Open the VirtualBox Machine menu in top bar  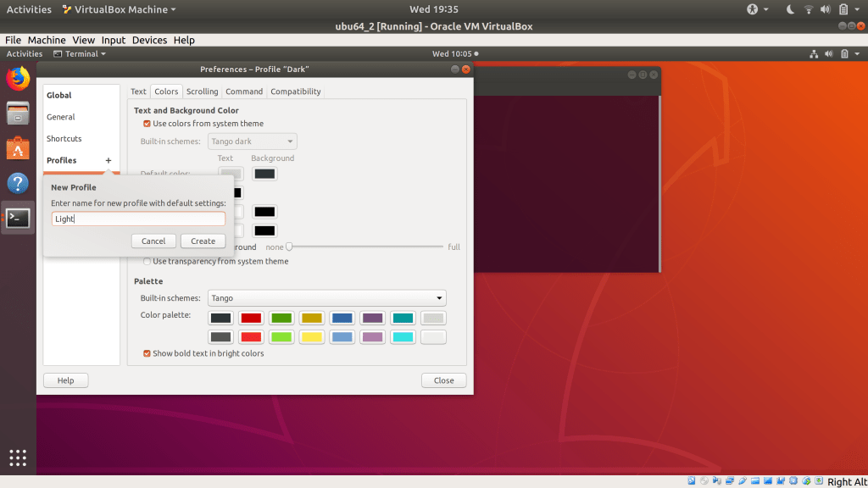click(119, 9)
